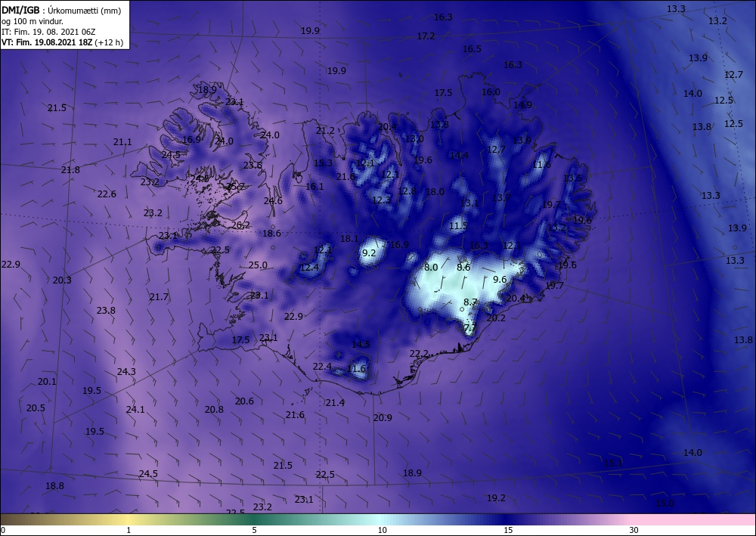Click the 24.1 value in the southwest ocean
756x536 pixels.
pyautogui.click(x=135, y=409)
